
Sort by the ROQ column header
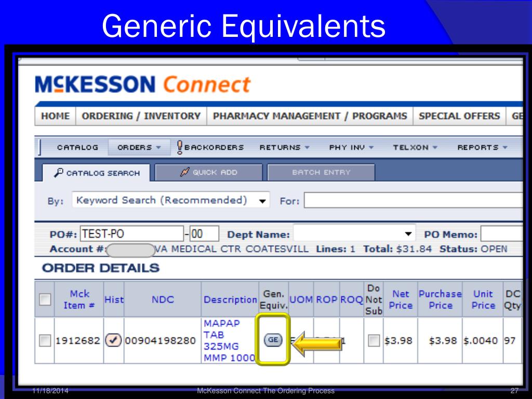click(352, 300)
